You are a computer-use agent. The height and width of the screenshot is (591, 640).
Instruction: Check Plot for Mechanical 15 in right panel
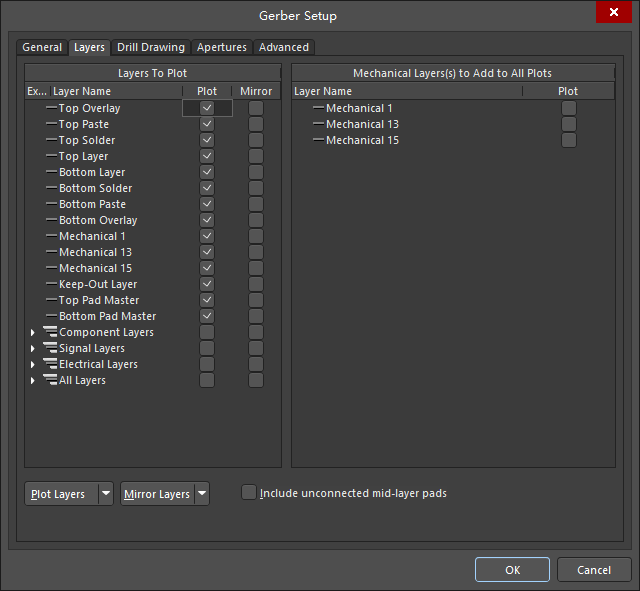569,140
